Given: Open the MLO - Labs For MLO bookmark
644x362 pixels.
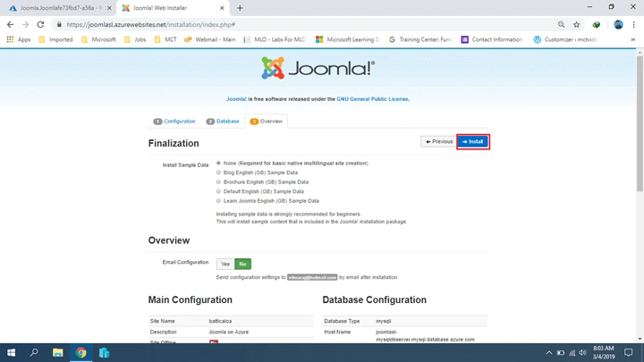Looking at the screenshot, I should coord(275,39).
